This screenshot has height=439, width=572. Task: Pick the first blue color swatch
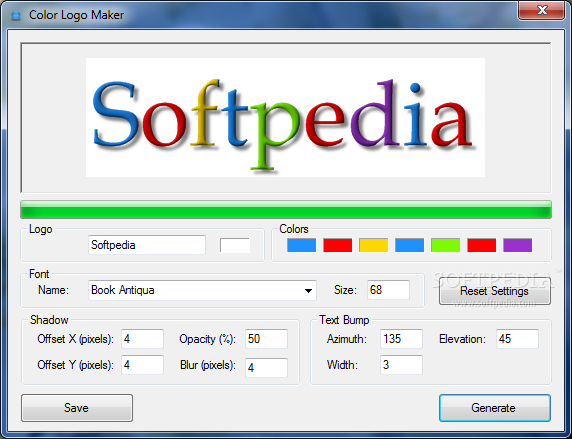[x=301, y=245]
